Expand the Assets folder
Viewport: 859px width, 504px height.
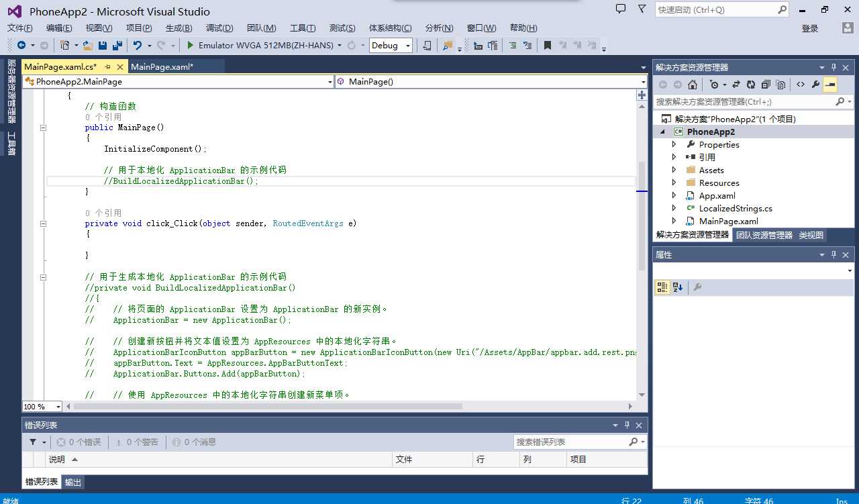click(x=674, y=170)
